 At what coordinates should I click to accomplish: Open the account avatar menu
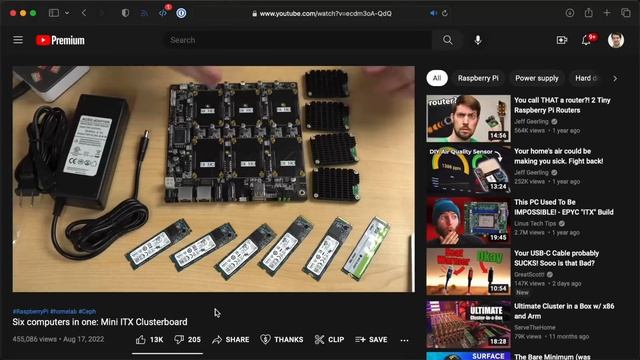tap(616, 40)
